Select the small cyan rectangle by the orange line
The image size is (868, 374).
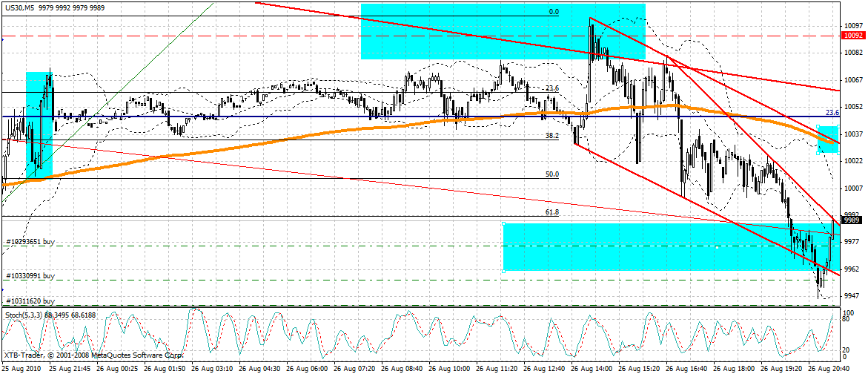click(x=829, y=139)
